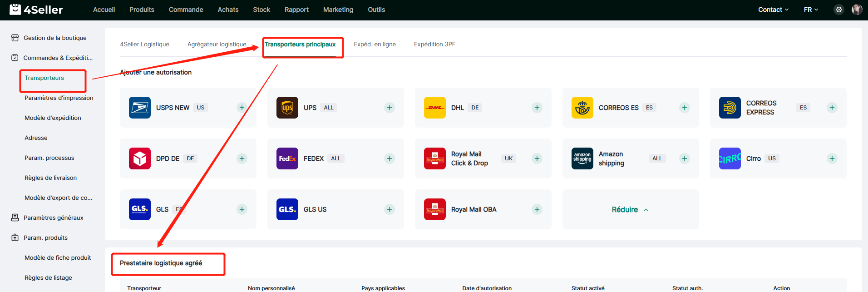Screen dimensions: 868x292
Task: Open Règles de livraison settings
Action: coord(50,178)
